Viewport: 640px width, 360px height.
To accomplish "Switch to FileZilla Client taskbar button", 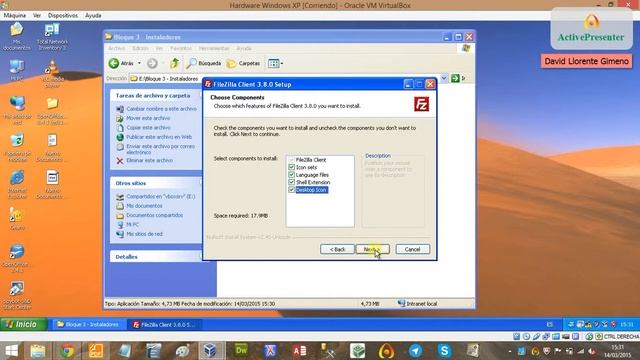I will 165,324.
